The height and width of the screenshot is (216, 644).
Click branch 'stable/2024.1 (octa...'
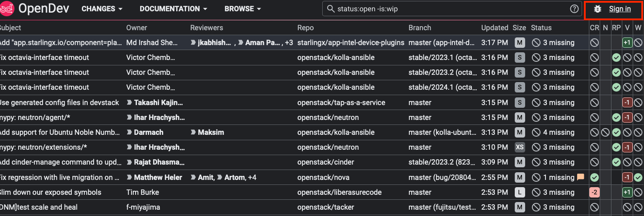coord(442,87)
